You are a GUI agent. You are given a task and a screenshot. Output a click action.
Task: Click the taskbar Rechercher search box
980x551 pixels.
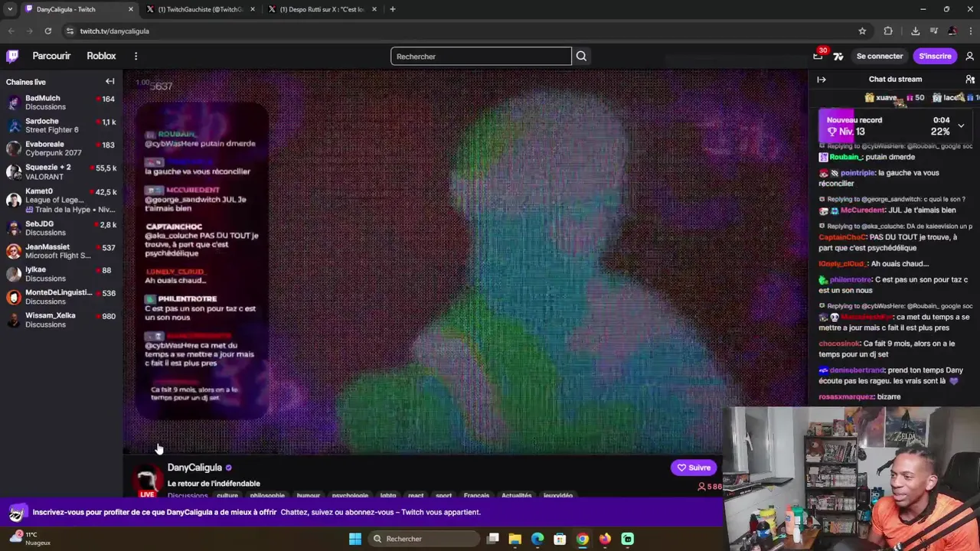(425, 539)
